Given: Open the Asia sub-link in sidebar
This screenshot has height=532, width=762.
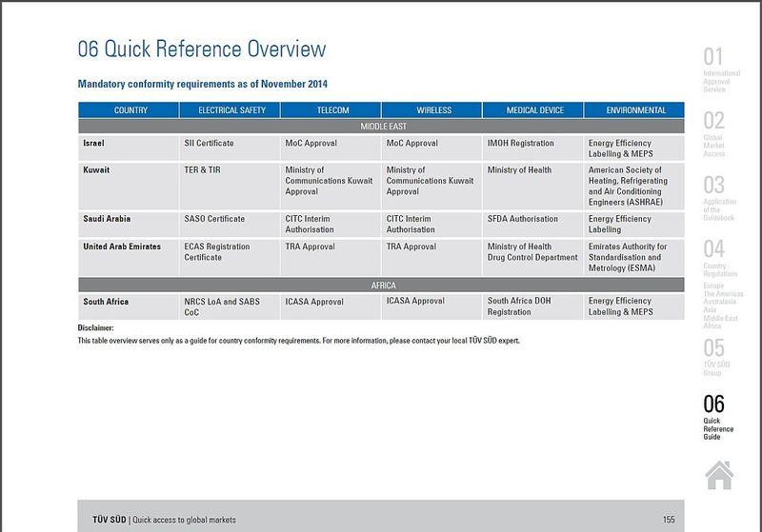Looking at the screenshot, I should click(x=710, y=309).
